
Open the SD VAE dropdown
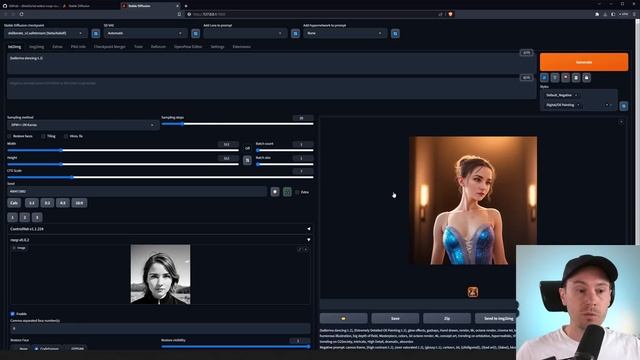tap(146, 33)
